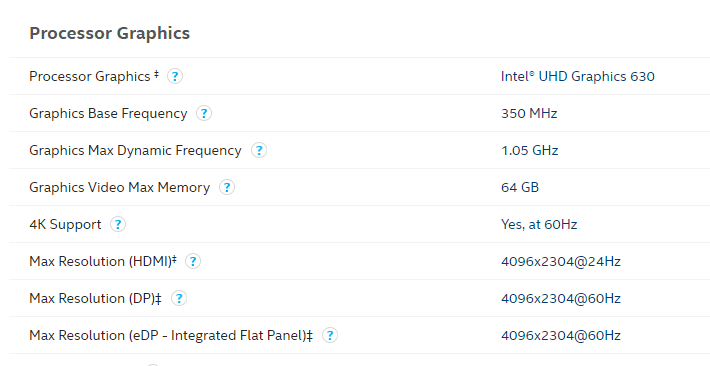This screenshot has height=366, width=710.
Task: Click the Processor Graphics section heading
Action: coord(110,33)
